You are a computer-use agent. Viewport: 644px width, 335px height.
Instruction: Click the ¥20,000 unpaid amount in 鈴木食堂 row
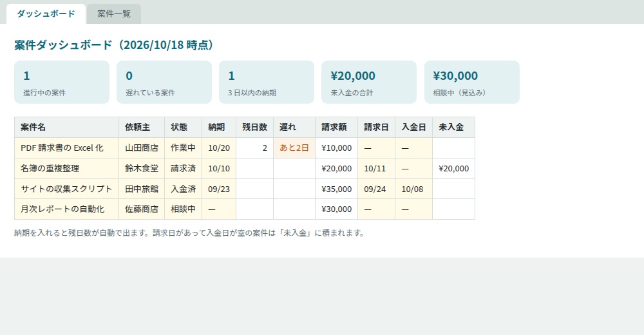453,169
